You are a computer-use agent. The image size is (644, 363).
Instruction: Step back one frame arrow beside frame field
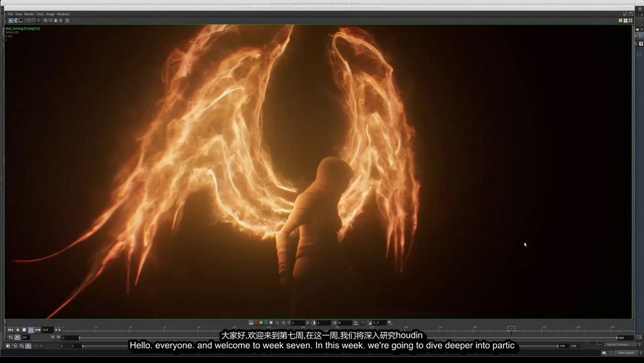[56, 330]
